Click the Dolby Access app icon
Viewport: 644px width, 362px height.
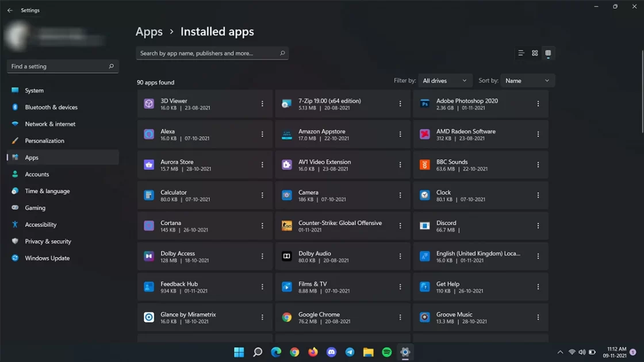(149, 256)
